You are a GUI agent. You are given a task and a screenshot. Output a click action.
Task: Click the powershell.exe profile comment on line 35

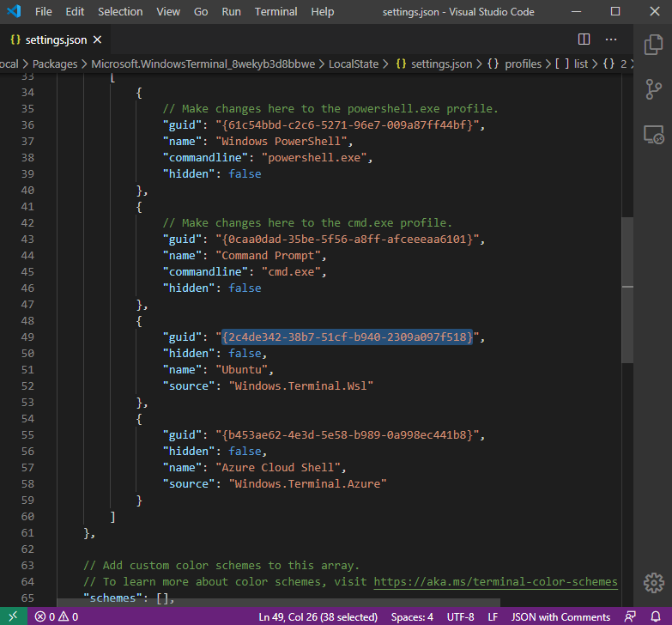click(x=330, y=108)
